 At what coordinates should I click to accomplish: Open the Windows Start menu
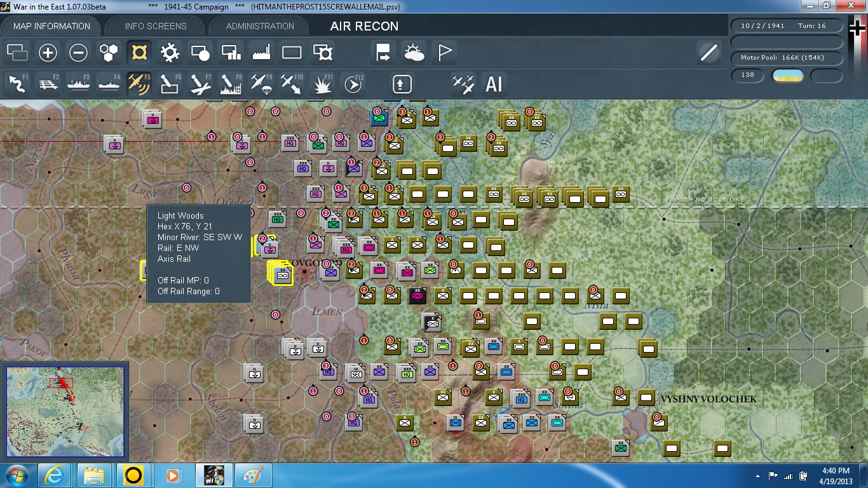tap(17, 475)
